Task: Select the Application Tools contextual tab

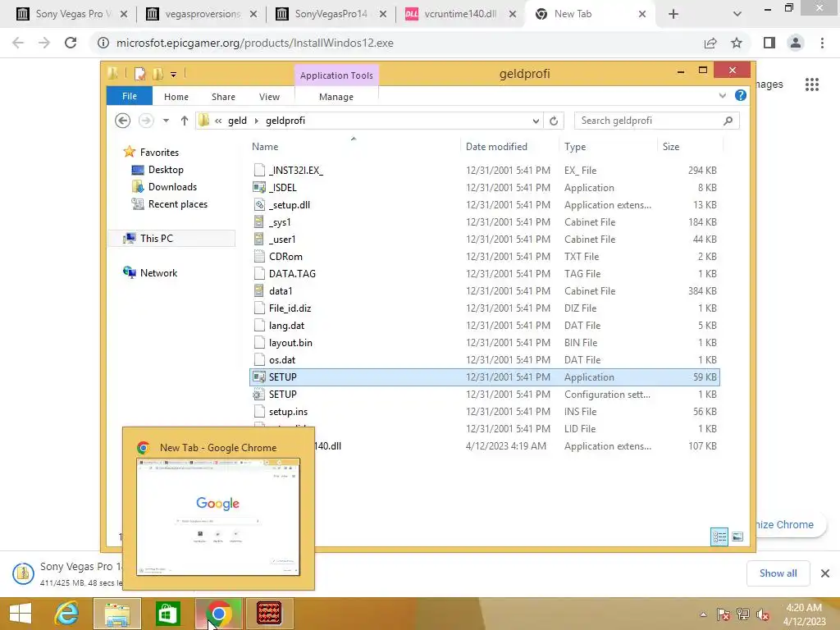Action: coord(336,75)
